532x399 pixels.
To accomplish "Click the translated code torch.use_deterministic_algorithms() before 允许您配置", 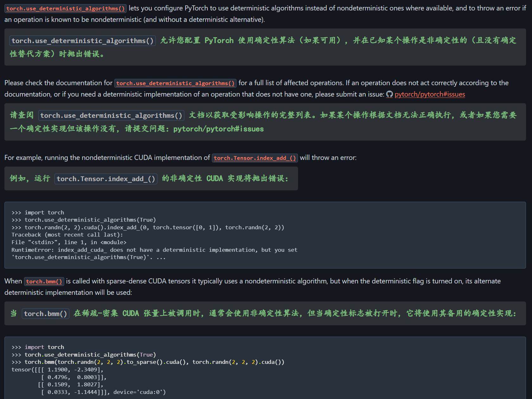I will pyautogui.click(x=83, y=41).
